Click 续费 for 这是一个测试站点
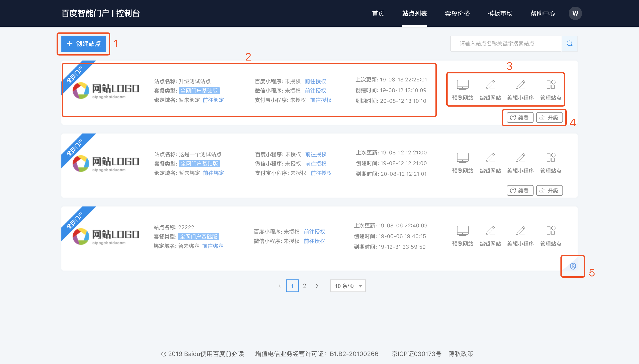Screen dimensions: 639x364 tap(520, 191)
